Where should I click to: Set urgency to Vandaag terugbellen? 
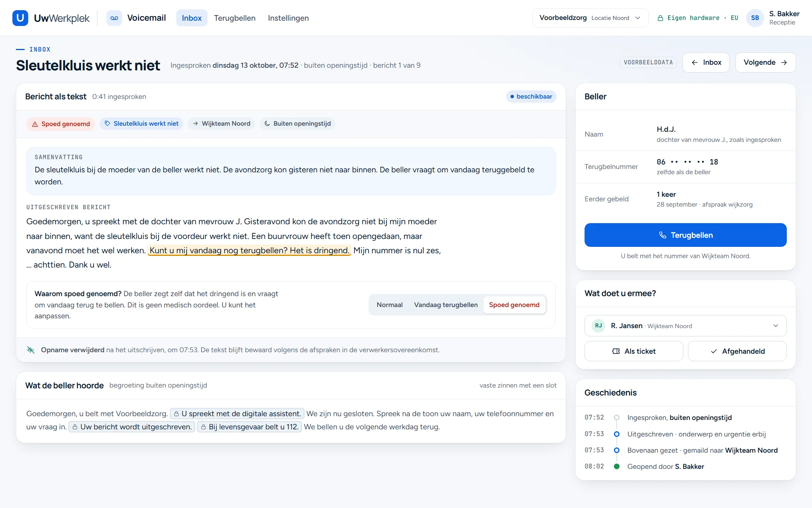(x=446, y=305)
